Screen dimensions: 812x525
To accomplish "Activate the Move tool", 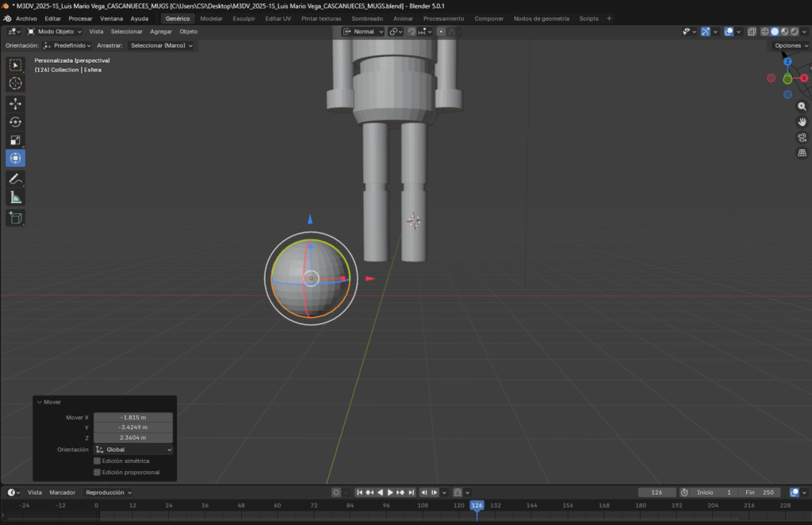I will [15, 104].
